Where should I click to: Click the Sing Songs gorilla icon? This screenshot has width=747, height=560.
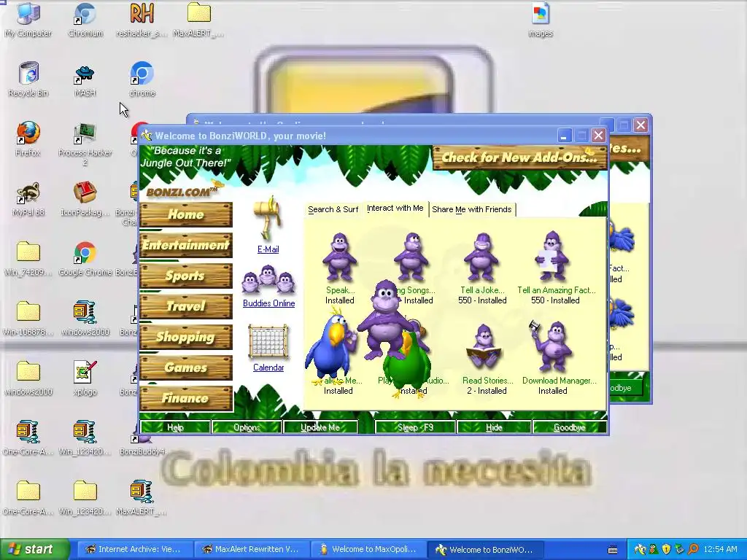(411, 256)
